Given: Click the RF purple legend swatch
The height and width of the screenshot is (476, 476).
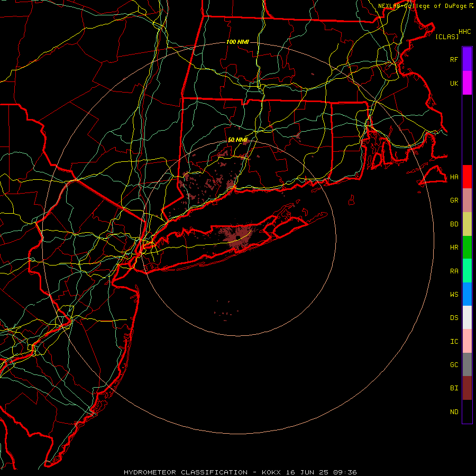Looking at the screenshot, I should tap(467, 59).
